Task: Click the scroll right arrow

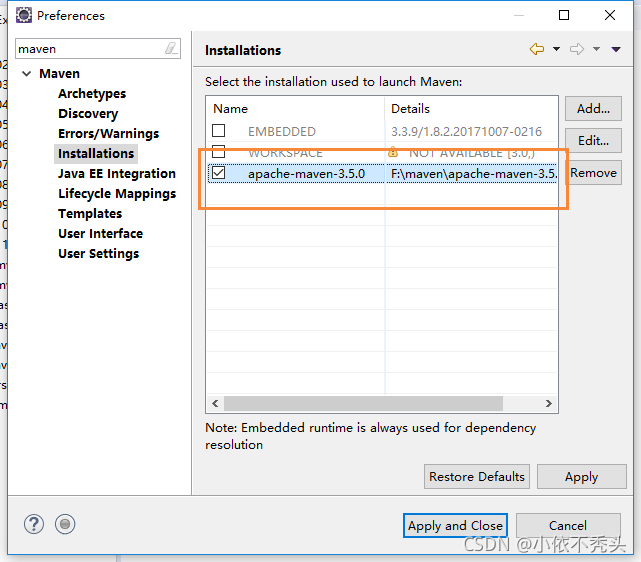Action: pyautogui.click(x=549, y=403)
